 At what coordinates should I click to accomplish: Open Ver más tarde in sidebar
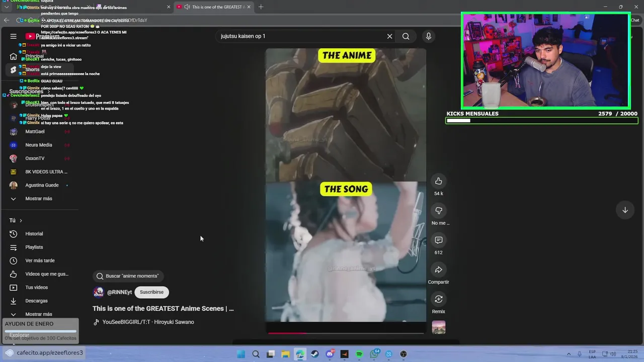[39, 260]
